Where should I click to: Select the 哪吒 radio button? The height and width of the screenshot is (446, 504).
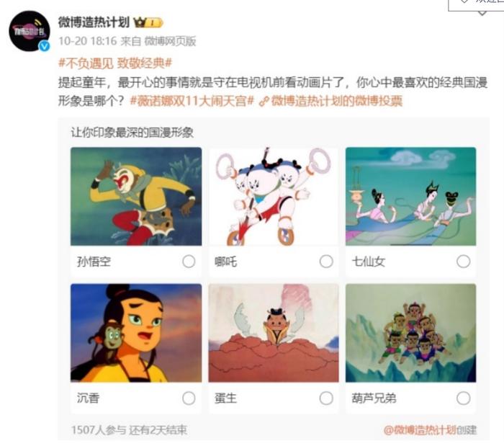[x=326, y=262]
